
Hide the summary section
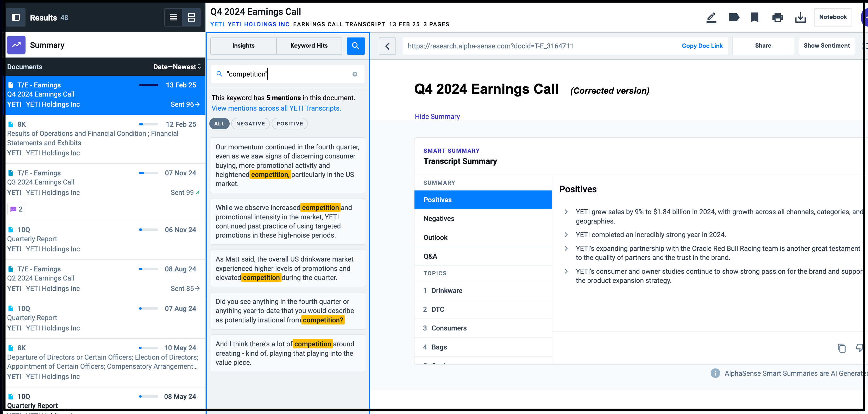tap(437, 117)
